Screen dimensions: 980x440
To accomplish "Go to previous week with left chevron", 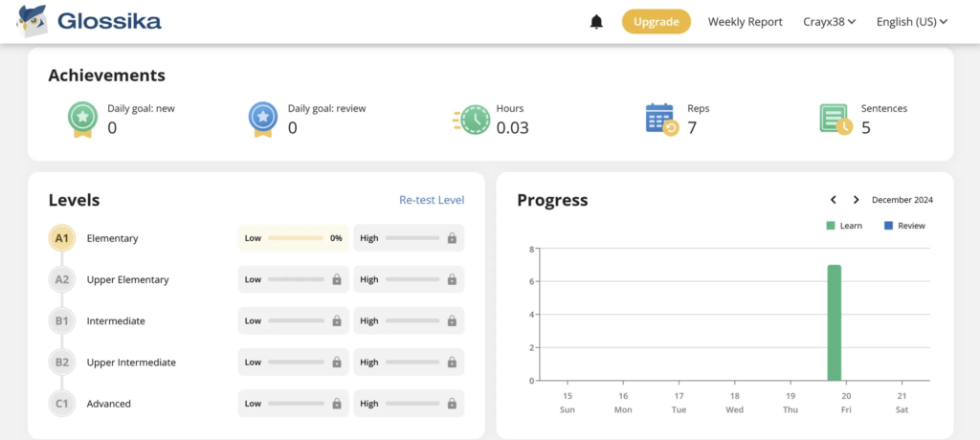I will 834,200.
